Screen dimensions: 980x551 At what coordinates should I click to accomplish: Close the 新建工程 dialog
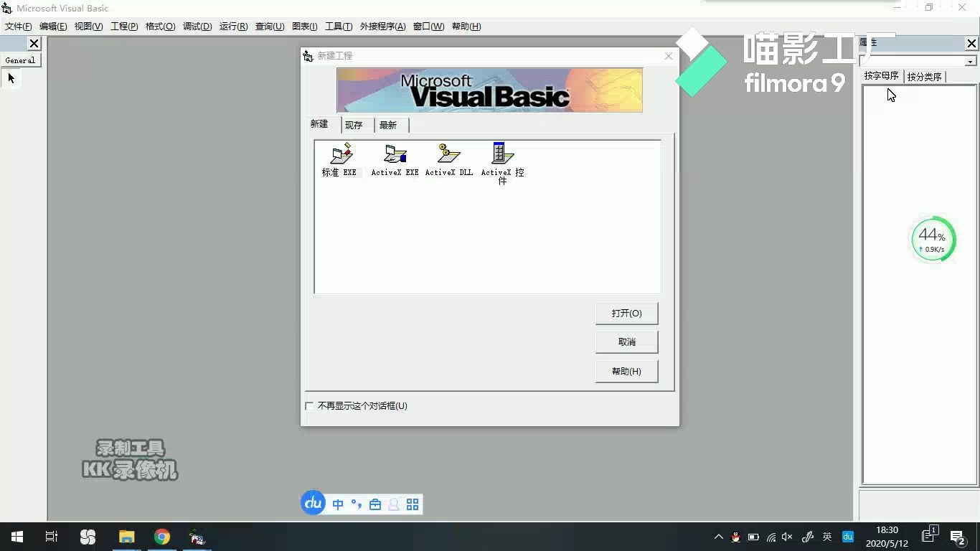coord(669,56)
